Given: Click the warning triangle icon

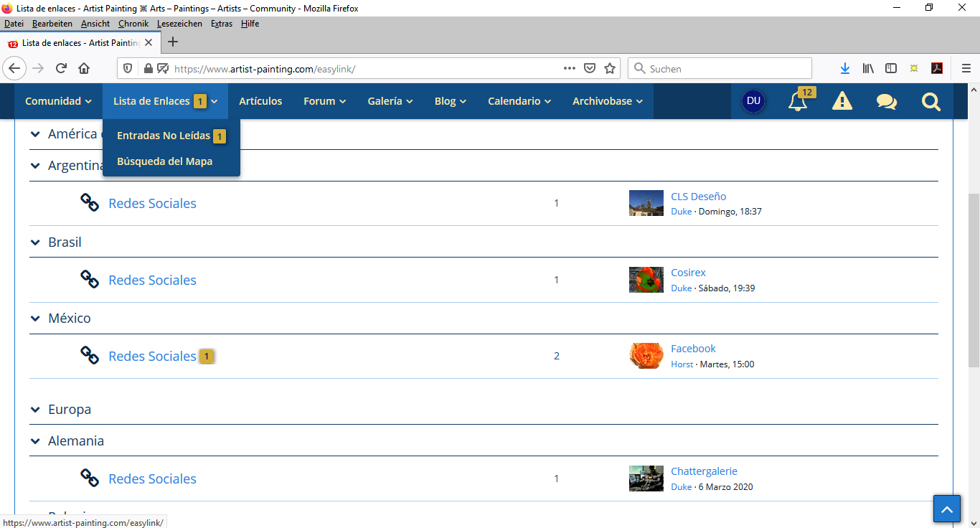Looking at the screenshot, I should (842, 102).
